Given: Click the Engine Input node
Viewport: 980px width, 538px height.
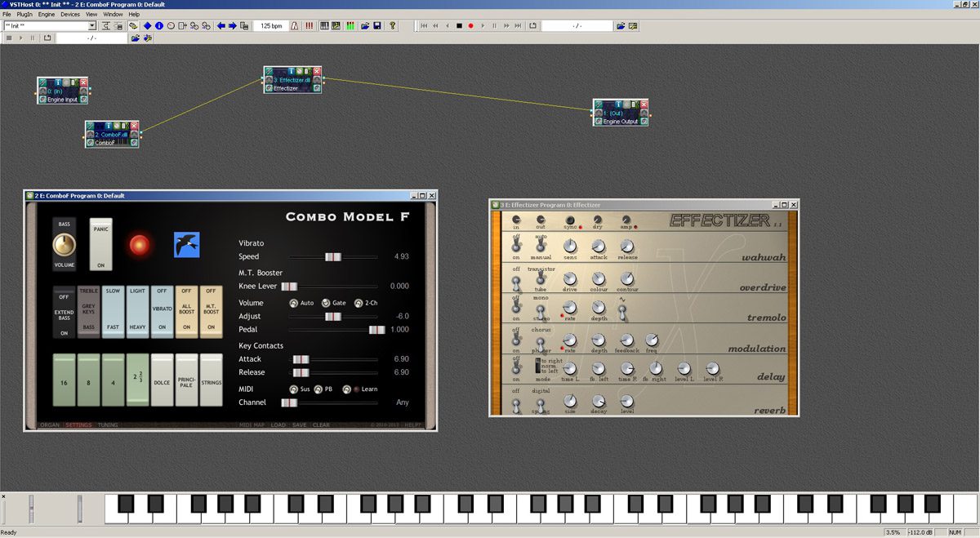Looking at the screenshot, I should coord(62,91).
